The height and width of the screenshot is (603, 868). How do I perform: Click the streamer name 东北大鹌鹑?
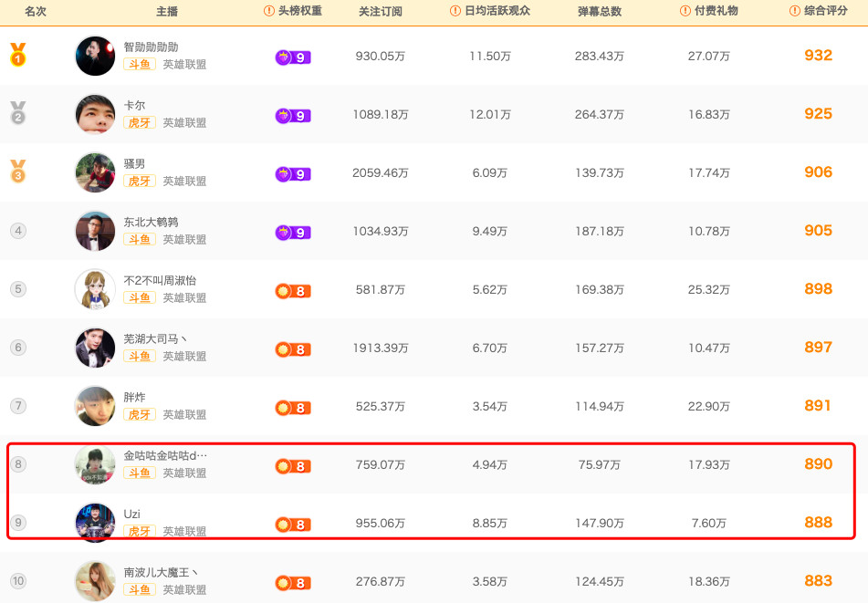point(151,223)
